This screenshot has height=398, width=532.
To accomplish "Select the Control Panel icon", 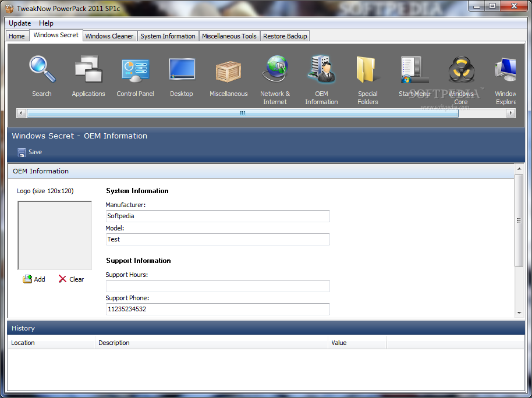I will click(x=135, y=70).
